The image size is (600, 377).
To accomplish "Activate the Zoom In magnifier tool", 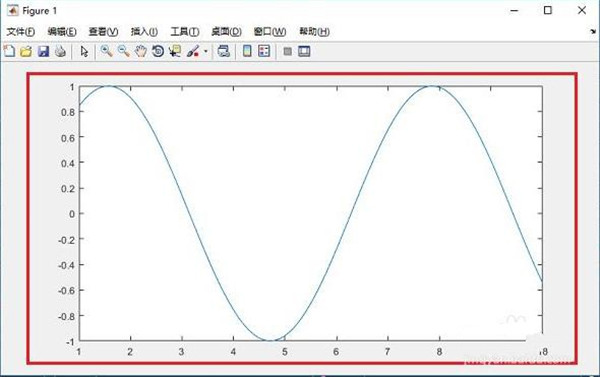I will [x=106, y=51].
